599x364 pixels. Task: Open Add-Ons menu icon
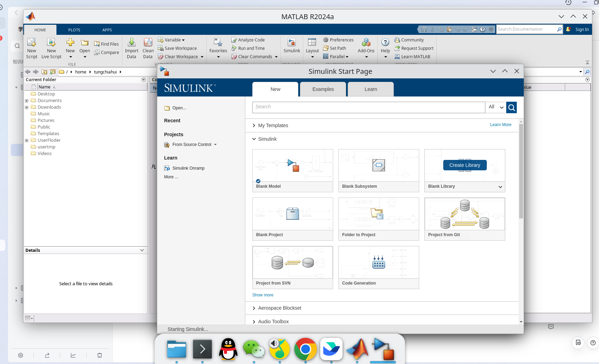click(x=366, y=42)
